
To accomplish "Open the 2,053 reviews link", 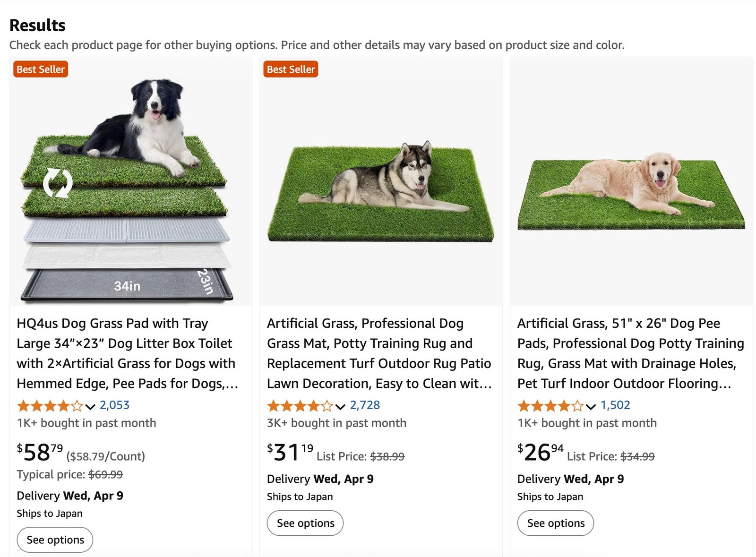I will click(114, 405).
